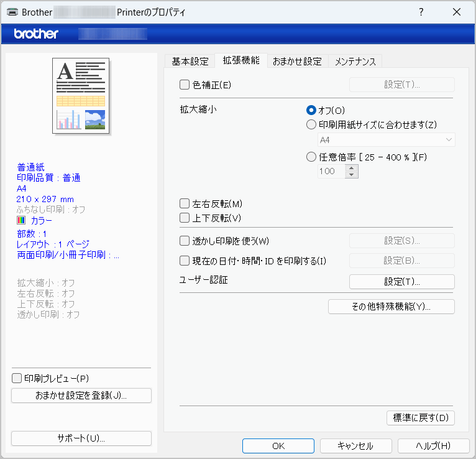
Task: Click 設定(T)... next to 色補正
Action: (x=401, y=85)
